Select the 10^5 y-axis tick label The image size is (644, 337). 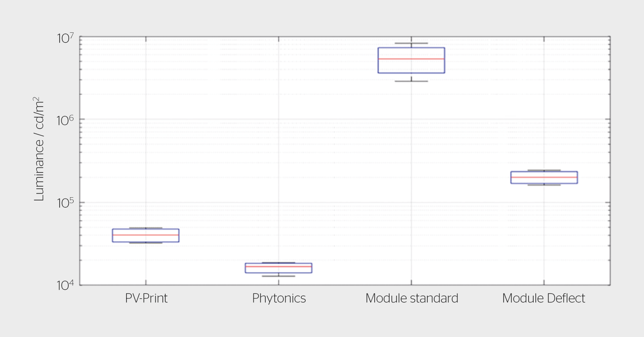(66, 203)
